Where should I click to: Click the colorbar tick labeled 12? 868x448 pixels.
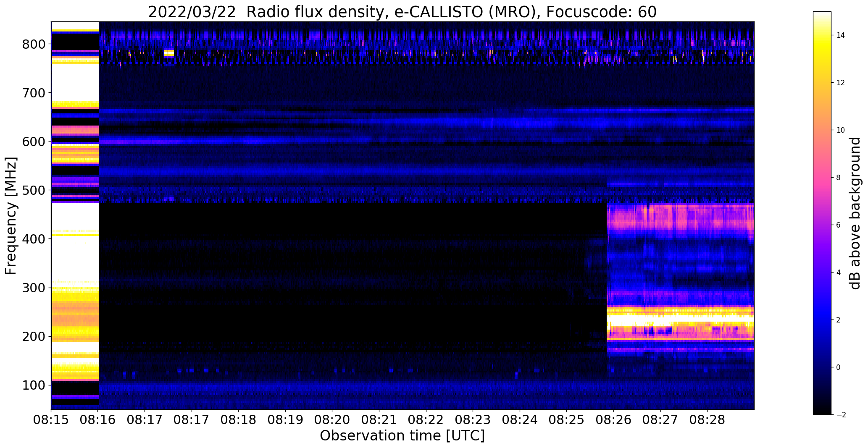click(x=841, y=83)
